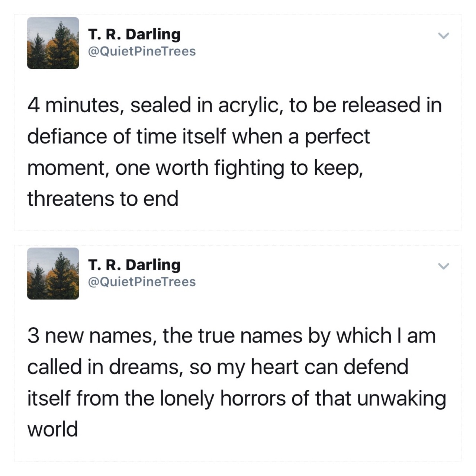Open pine trees avatar on the '3 new names' tweet
This screenshot has height=476, width=476.
[x=53, y=274]
